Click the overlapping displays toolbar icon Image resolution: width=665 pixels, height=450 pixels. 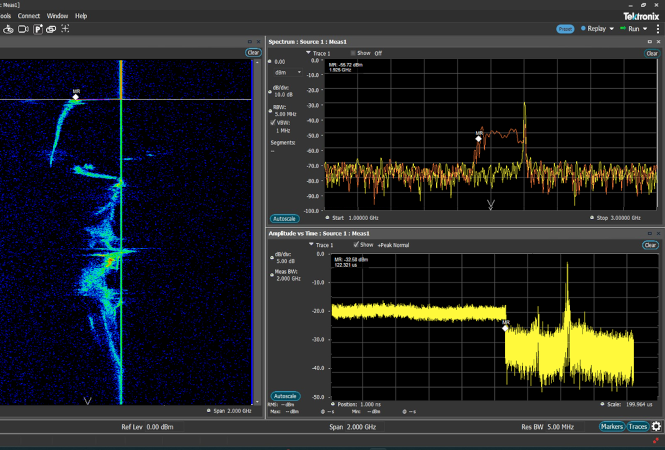click(x=51, y=29)
